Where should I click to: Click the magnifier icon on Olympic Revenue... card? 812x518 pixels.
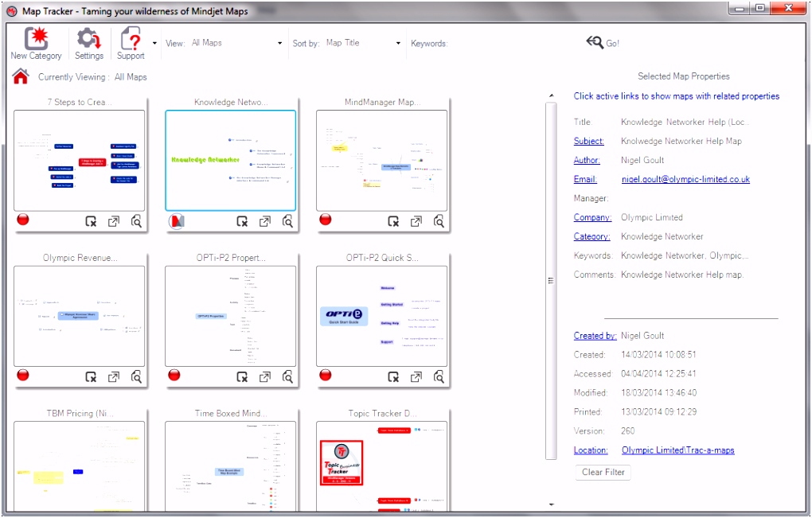click(x=136, y=377)
